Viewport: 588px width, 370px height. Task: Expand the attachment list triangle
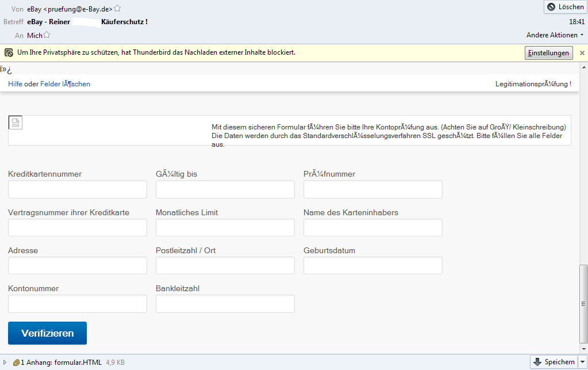pyautogui.click(x=5, y=362)
